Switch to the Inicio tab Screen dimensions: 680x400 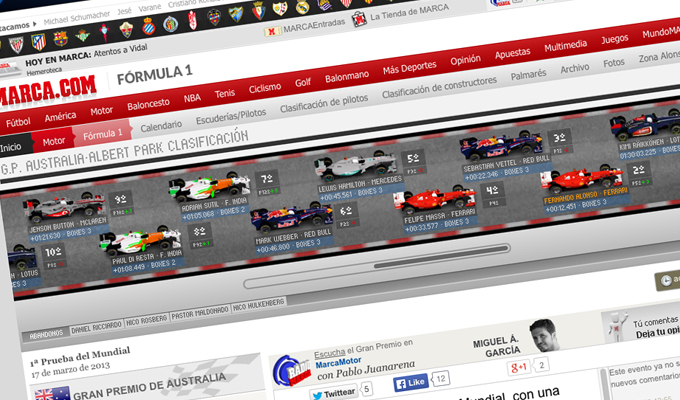[10, 148]
